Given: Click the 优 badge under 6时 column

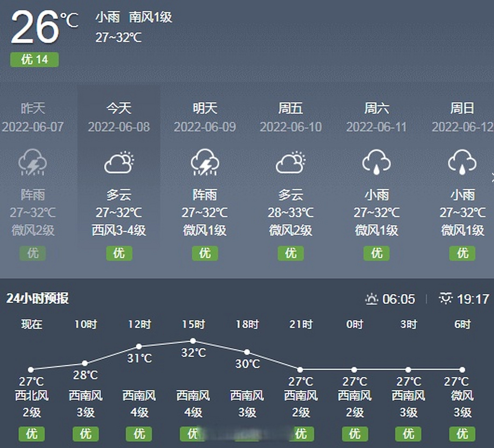Looking at the screenshot, I should 462,434.
